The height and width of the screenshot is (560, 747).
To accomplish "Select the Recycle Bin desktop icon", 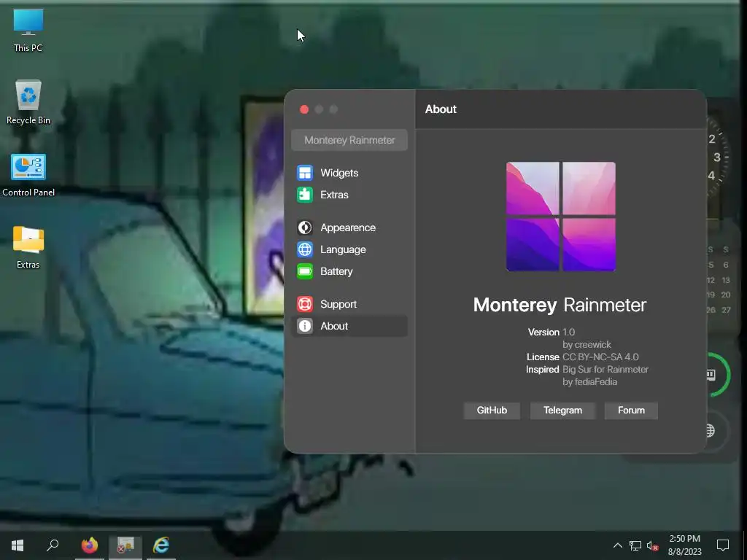I will pyautogui.click(x=28, y=102).
